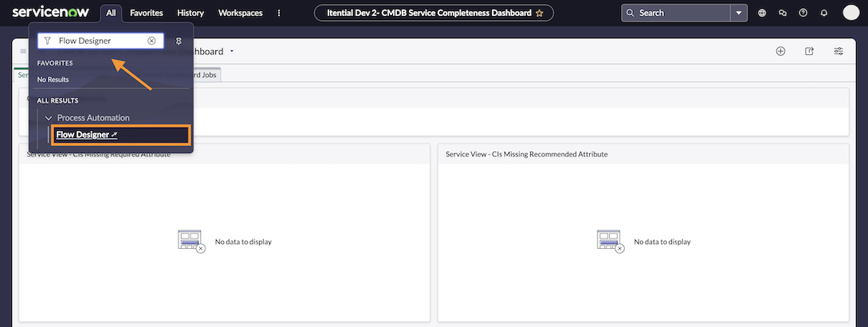The height and width of the screenshot is (327, 868).
Task: Open the Flow Designer link
Action: click(83, 135)
